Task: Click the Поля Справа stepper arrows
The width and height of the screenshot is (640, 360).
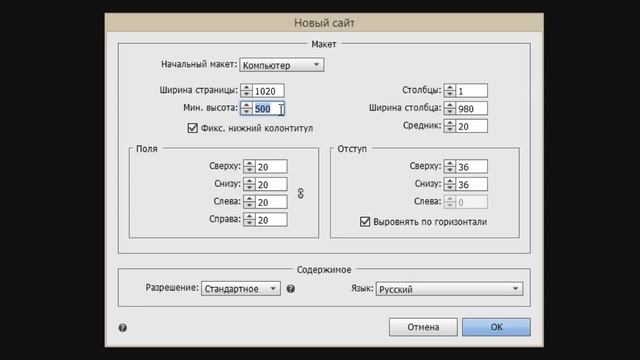Action: (x=249, y=220)
